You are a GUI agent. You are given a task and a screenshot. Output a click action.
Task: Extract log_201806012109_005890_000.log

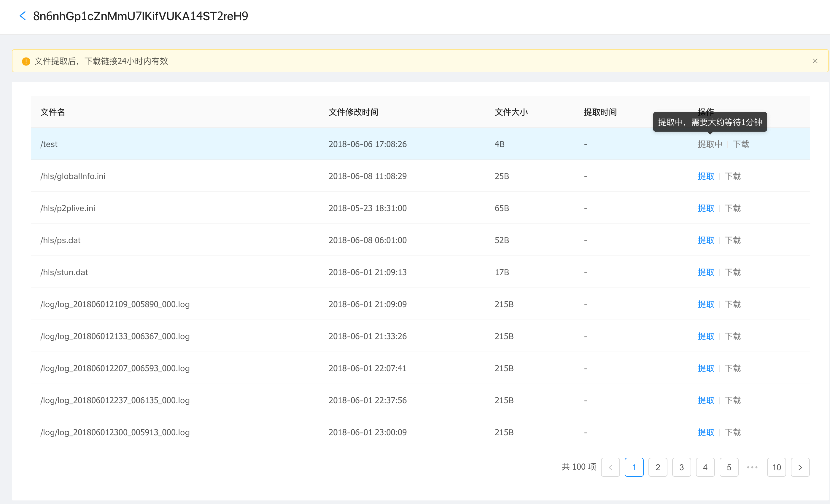pos(706,304)
